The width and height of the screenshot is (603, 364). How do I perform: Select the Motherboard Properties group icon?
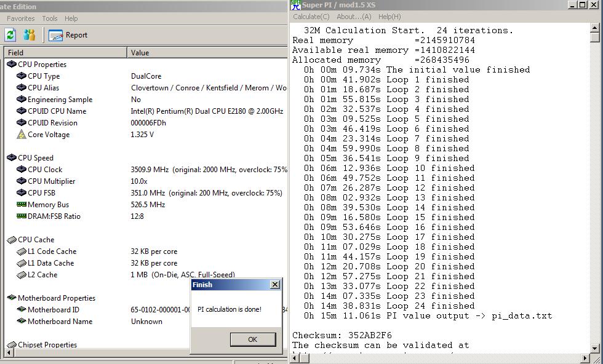click(12, 298)
